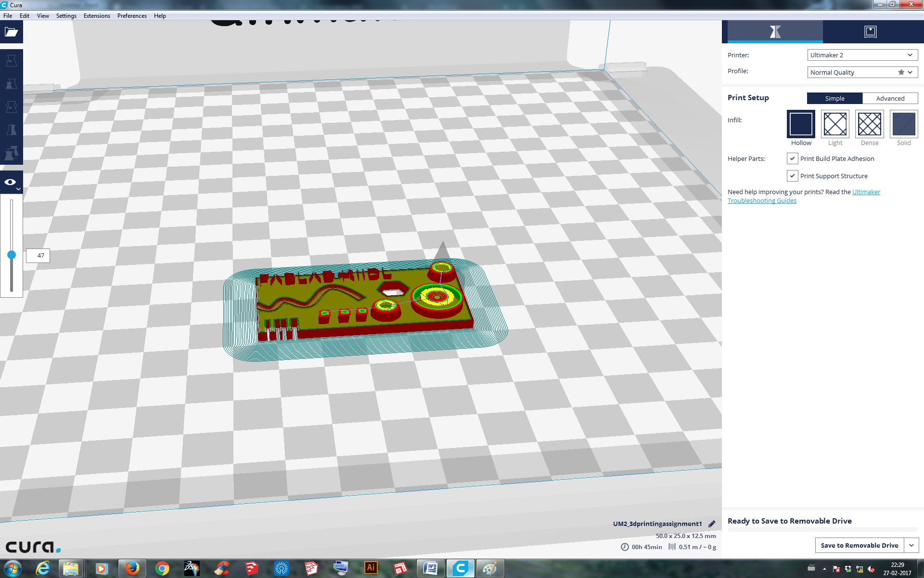Select the Move tool in left toolbar
The height and width of the screenshot is (578, 924).
pyautogui.click(x=12, y=61)
